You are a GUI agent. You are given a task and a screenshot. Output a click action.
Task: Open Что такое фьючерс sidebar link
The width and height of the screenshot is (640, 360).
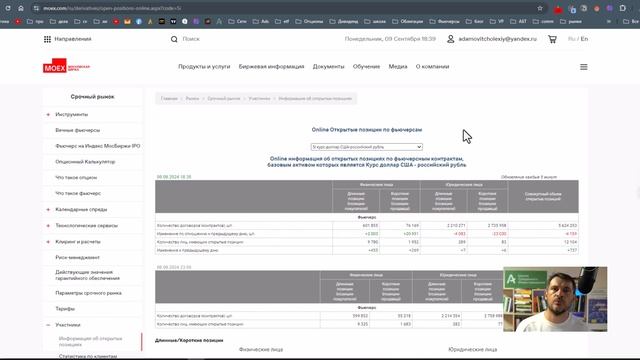[x=78, y=193]
